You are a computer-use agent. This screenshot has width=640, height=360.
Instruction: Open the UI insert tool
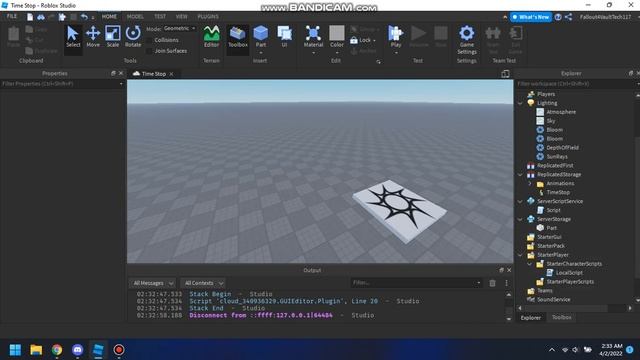(x=284, y=37)
